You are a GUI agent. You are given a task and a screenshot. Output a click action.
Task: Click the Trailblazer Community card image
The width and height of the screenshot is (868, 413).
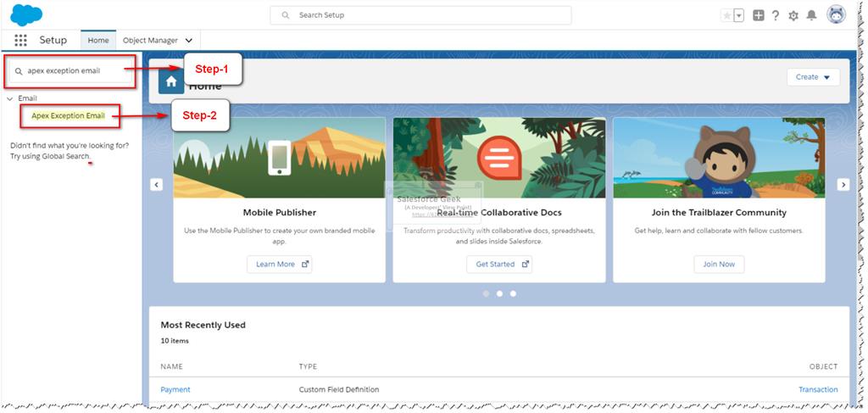coord(719,158)
